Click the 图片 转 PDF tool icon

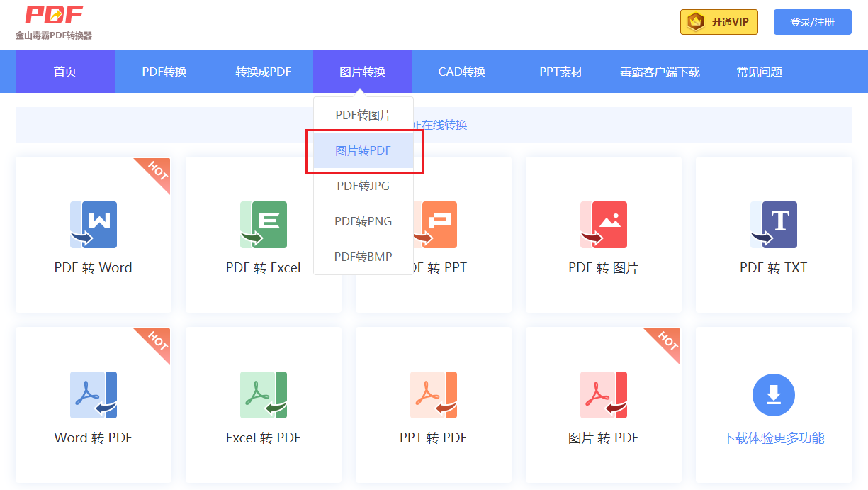[x=603, y=395]
